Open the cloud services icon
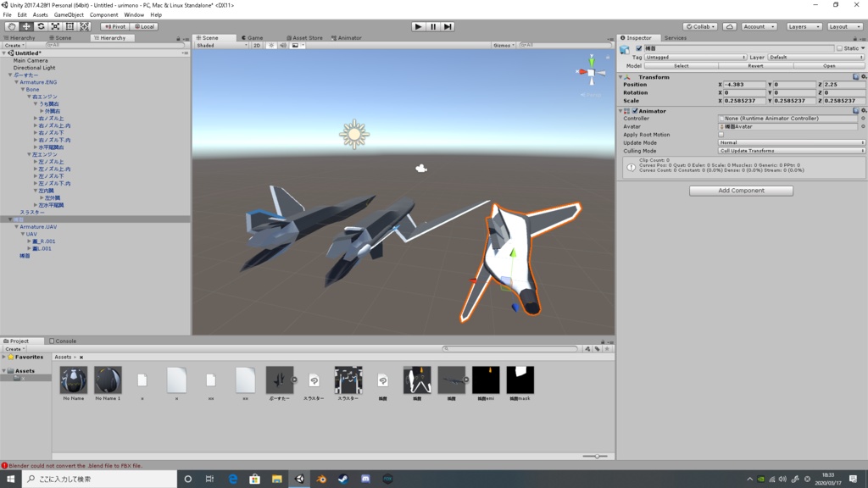This screenshot has width=868, height=488. pos(730,26)
